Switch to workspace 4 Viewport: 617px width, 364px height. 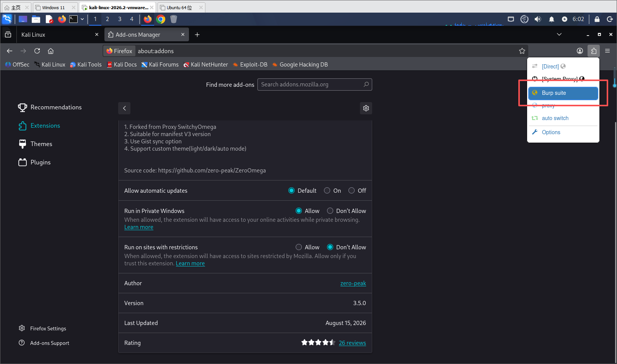tap(132, 19)
